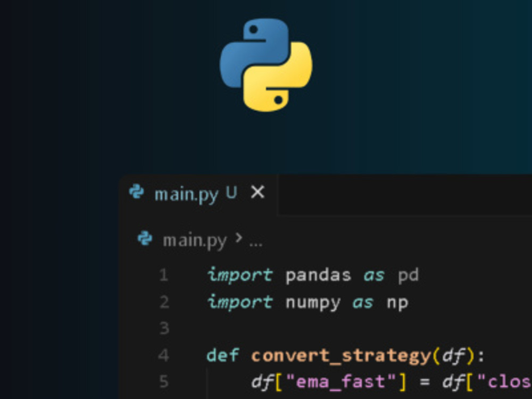Click the large Python logo
The image size is (532, 399).
266,65
